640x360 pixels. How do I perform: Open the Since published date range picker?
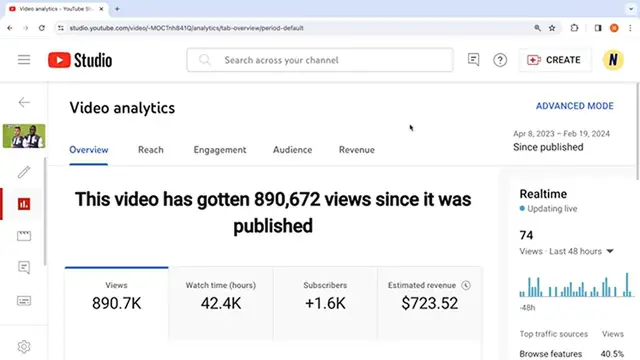coord(562,141)
